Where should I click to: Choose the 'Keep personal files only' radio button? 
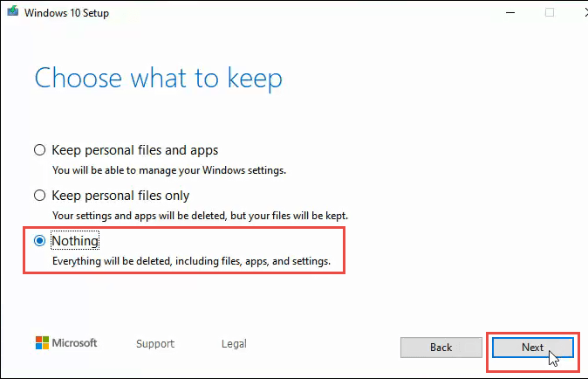[x=39, y=195]
